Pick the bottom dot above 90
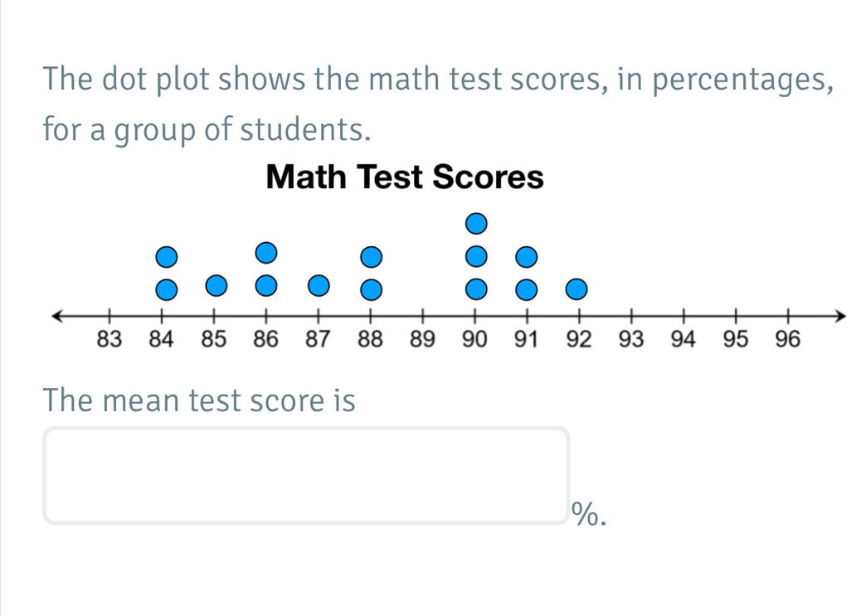This screenshot has height=616, width=856. pyautogui.click(x=474, y=289)
